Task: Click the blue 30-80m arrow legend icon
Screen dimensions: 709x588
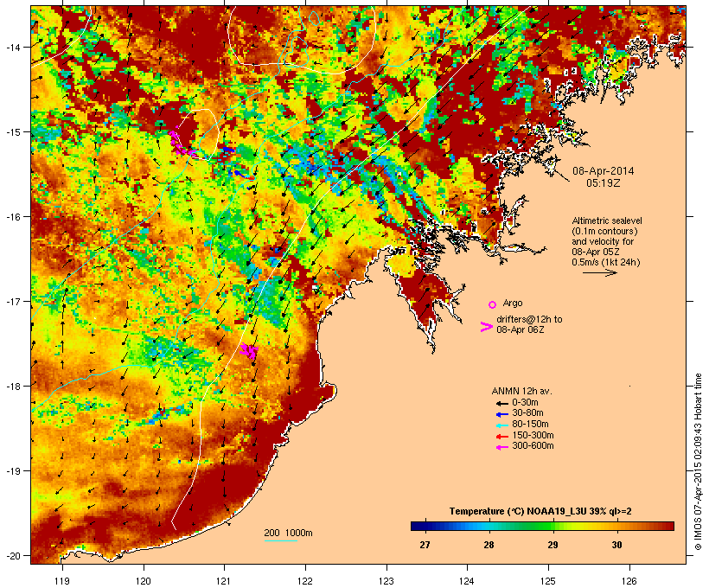Action: pyautogui.click(x=501, y=414)
